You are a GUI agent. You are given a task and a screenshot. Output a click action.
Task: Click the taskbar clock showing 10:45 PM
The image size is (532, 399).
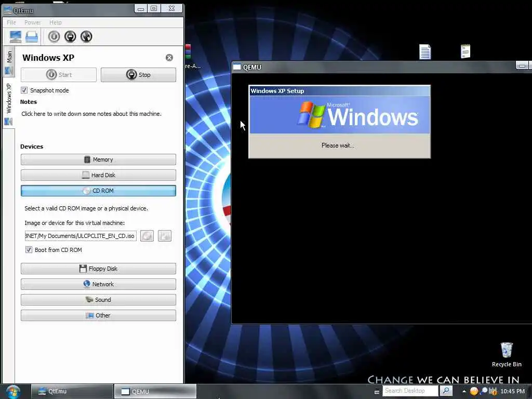(512, 391)
